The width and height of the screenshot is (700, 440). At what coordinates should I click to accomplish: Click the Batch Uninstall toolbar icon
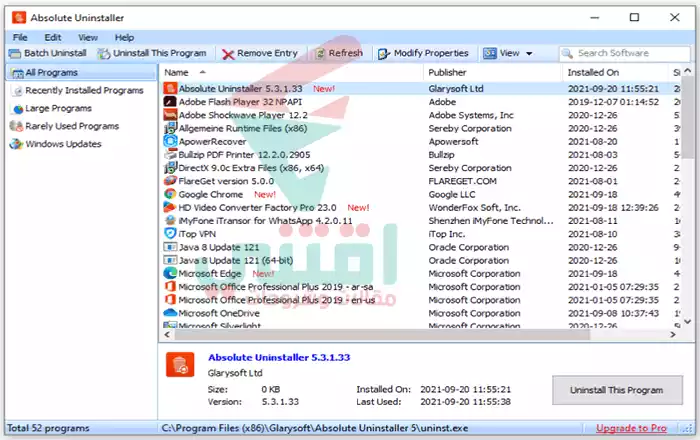pos(15,54)
